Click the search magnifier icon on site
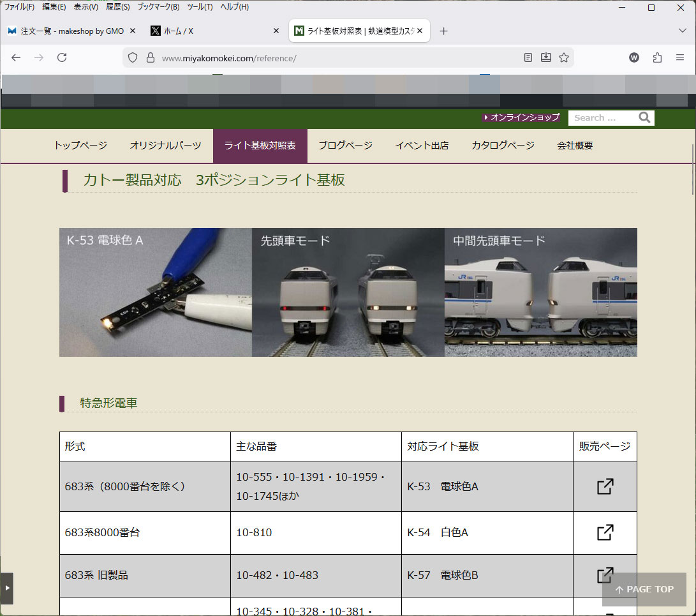Viewport: 696px width, 616px height. point(644,117)
